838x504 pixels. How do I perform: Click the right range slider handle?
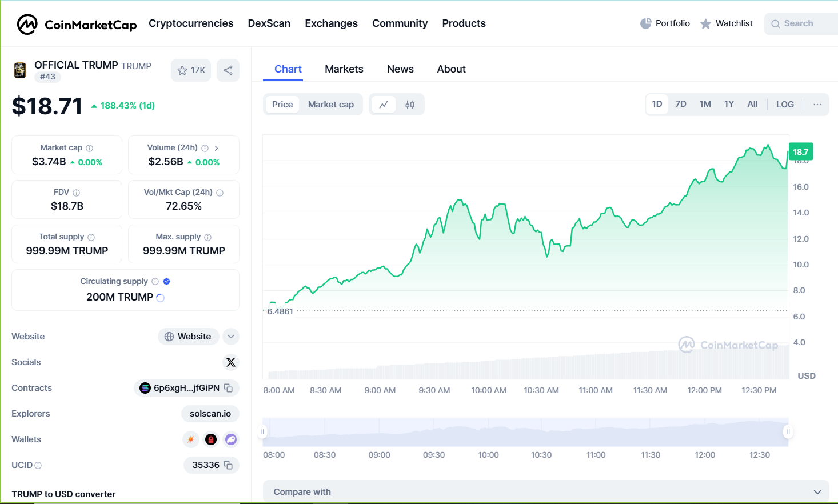click(x=788, y=432)
